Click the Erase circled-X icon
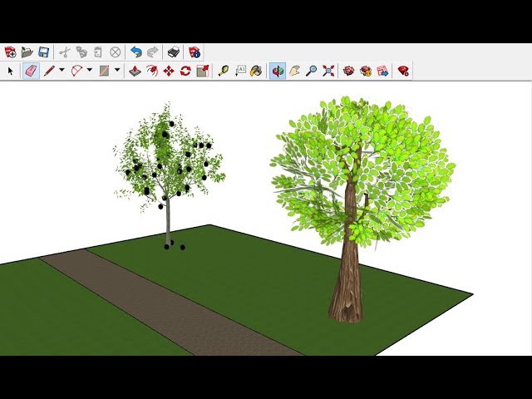This screenshot has width=532, height=399. [x=116, y=52]
